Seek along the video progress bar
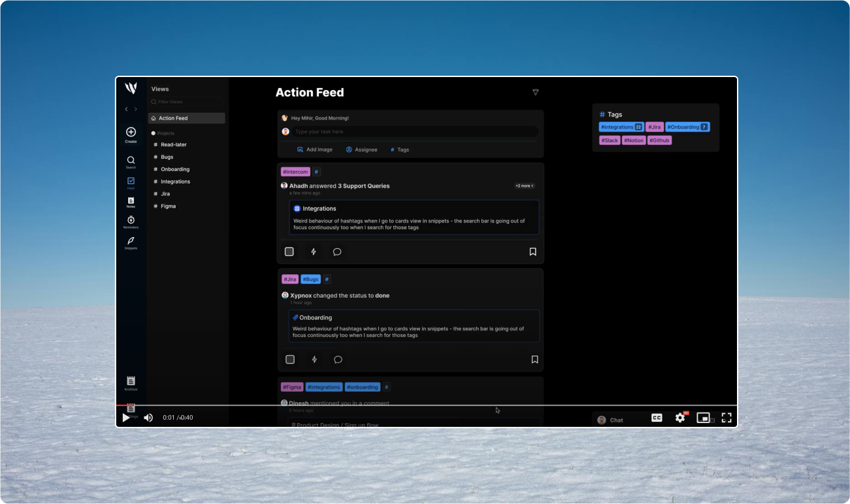Screen dimensions: 850x504 427,405
